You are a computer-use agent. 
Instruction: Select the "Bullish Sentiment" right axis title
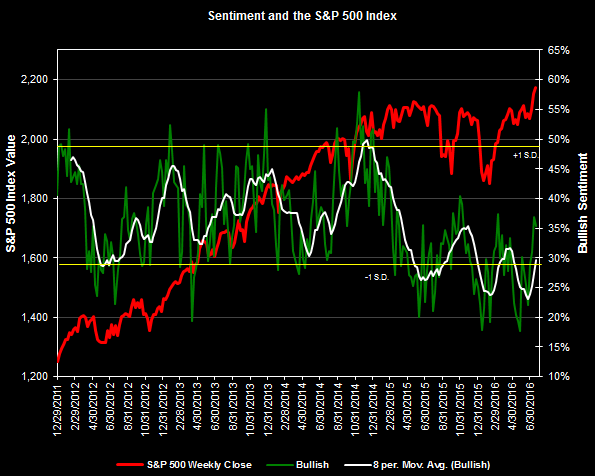[x=582, y=203]
